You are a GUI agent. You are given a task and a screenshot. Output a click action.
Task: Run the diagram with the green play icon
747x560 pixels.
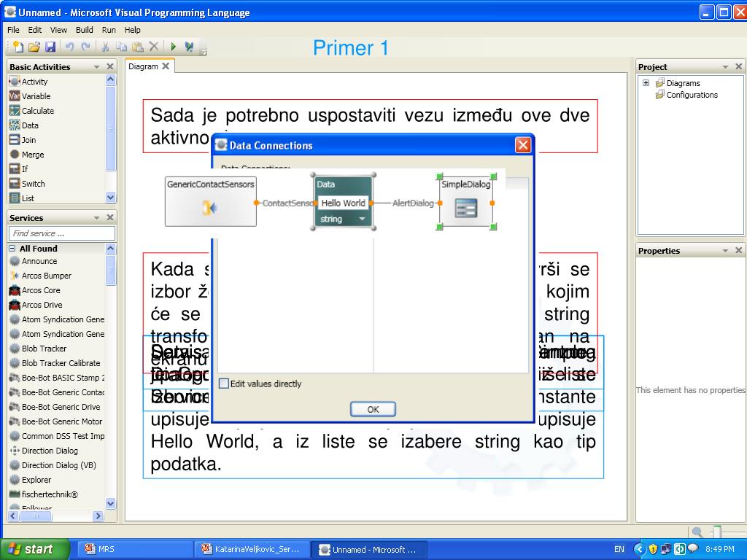(174, 47)
